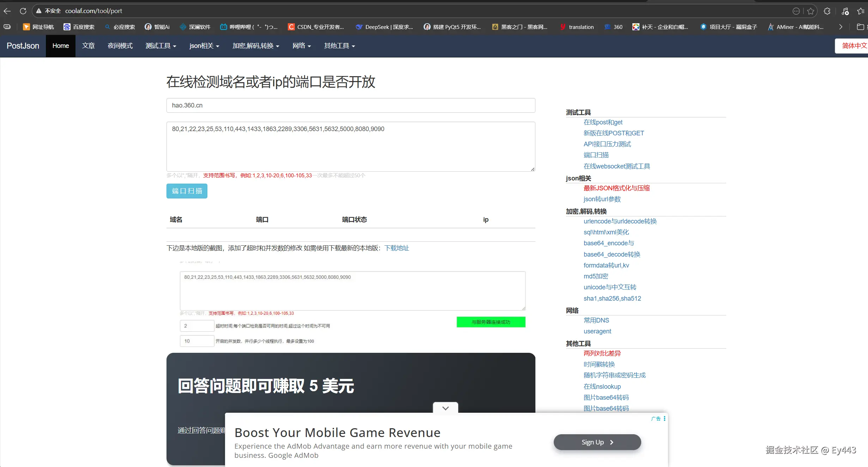Click the 百度搜索 bookmark icon
This screenshot has height=467, width=868.
[67, 27]
